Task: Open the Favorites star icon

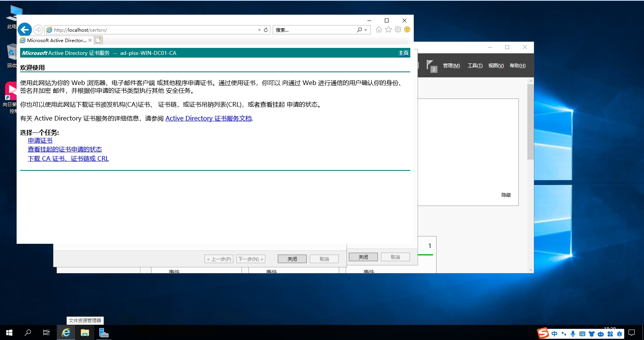Action: pyautogui.click(x=388, y=30)
